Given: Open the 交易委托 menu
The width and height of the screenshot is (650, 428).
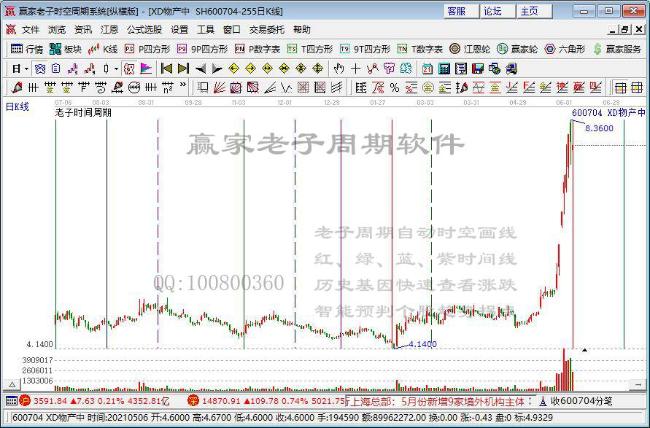Looking at the screenshot, I should click(x=267, y=30).
